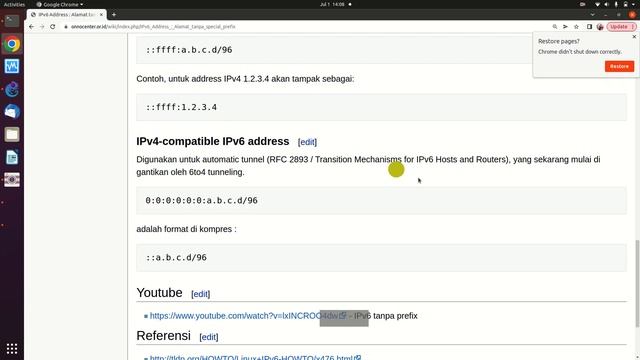Click the IPv4-compatible IPv6 address heading
640x360 pixels.
coord(213,141)
